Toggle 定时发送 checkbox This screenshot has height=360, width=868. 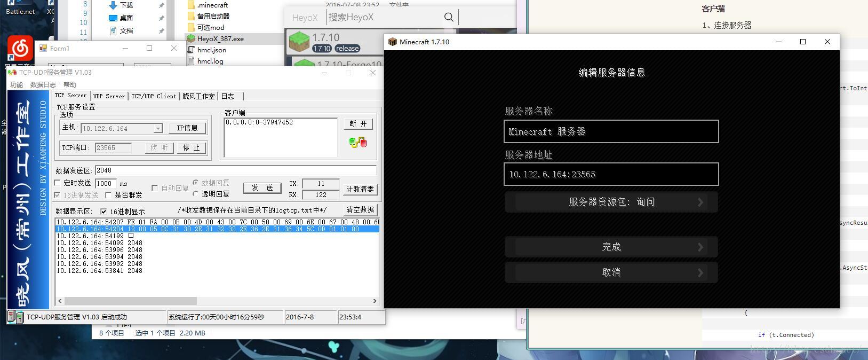58,183
